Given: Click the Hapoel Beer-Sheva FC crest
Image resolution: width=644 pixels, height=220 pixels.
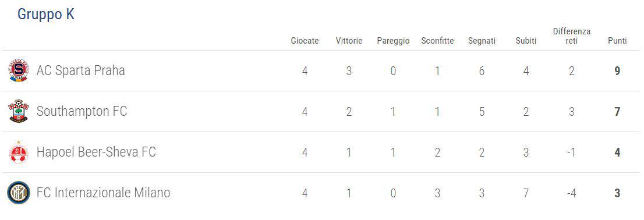Looking at the screenshot, I should [x=19, y=152].
